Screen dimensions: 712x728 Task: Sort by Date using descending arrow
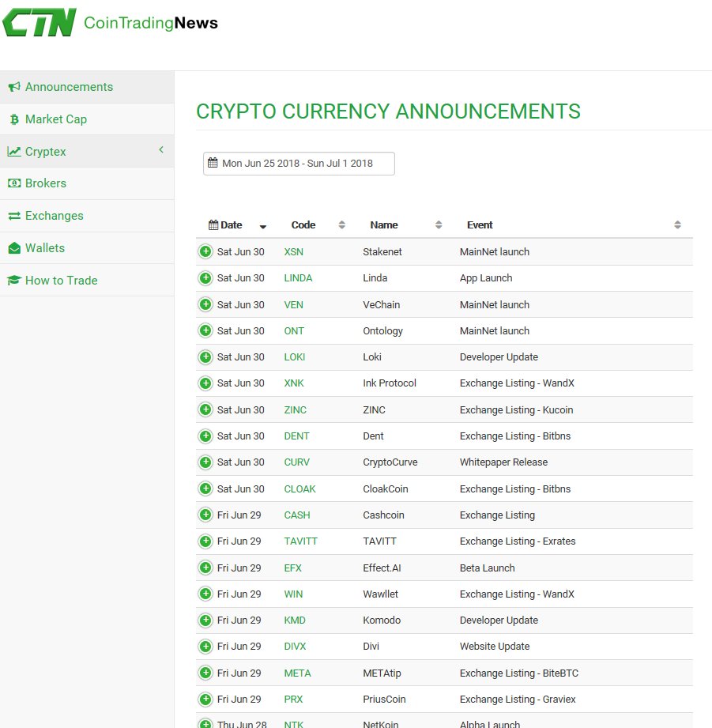point(262,227)
